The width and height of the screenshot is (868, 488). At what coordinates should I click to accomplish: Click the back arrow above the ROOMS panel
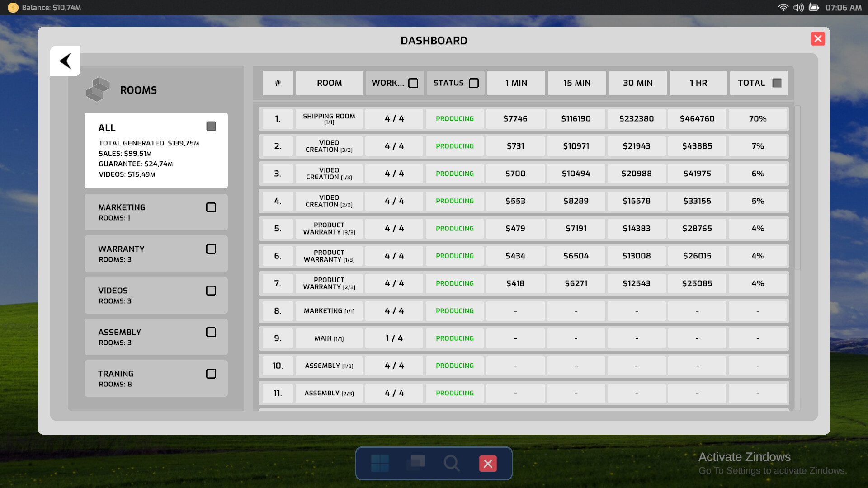point(65,61)
